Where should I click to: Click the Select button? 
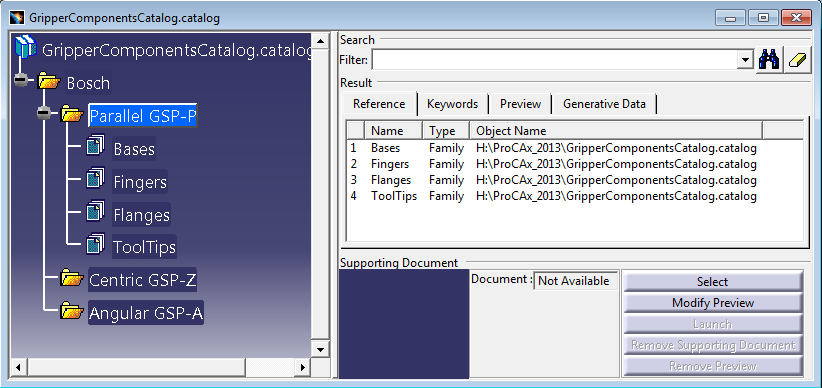coord(712,282)
